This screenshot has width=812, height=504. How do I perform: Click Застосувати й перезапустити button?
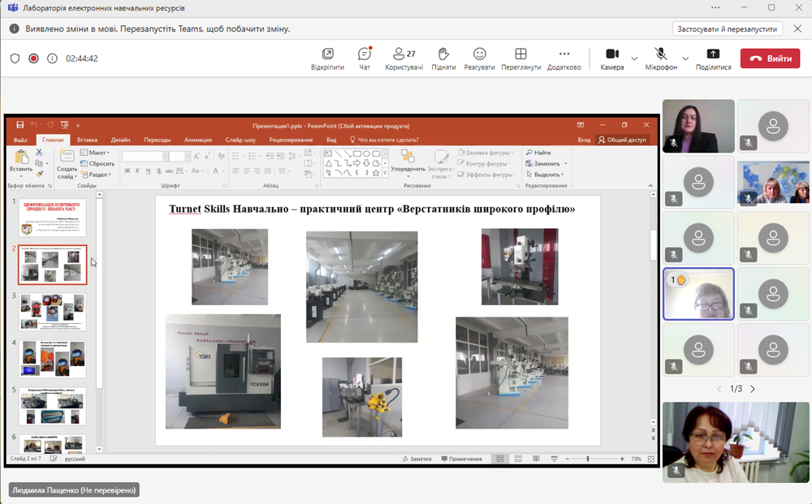[x=727, y=28]
